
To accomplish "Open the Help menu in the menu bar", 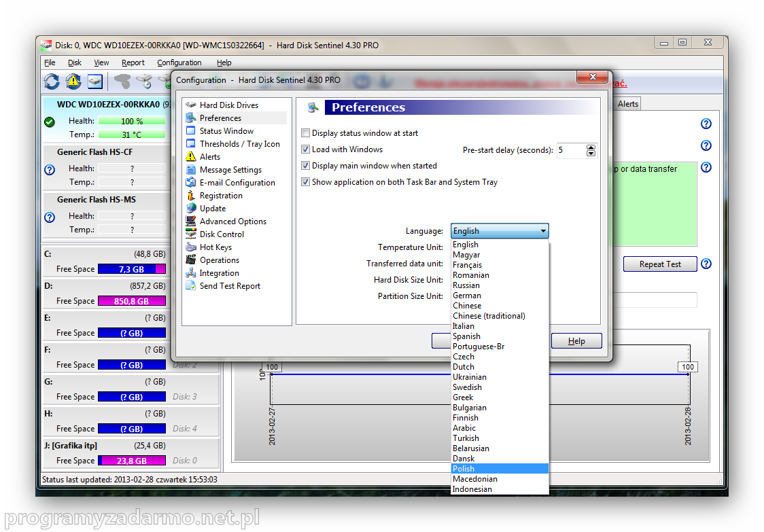I will click(x=224, y=63).
